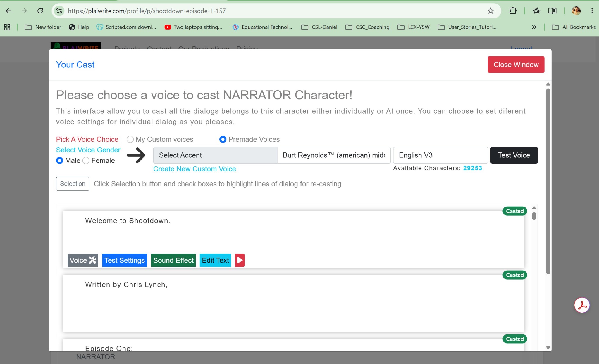Viewport: 599px width, 364px height.
Task: Click the dialog list scrollbar up arrow
Action: pyautogui.click(x=534, y=208)
